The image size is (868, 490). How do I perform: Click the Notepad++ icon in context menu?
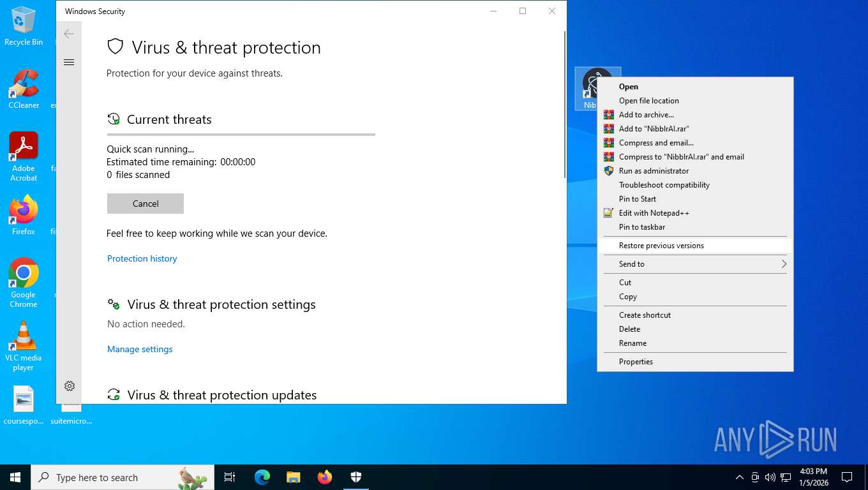[609, 213]
